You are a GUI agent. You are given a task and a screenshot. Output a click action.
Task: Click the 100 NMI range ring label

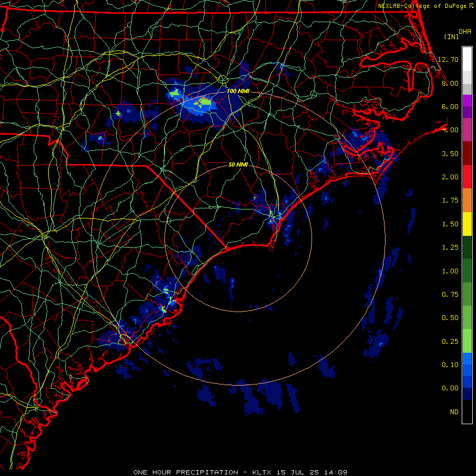pyautogui.click(x=238, y=91)
